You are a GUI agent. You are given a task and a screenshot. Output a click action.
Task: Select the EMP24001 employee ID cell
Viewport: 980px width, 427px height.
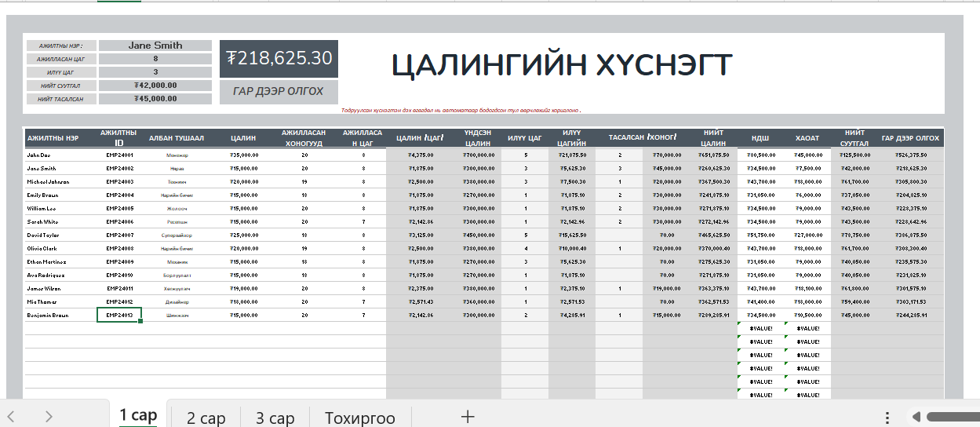click(x=119, y=155)
